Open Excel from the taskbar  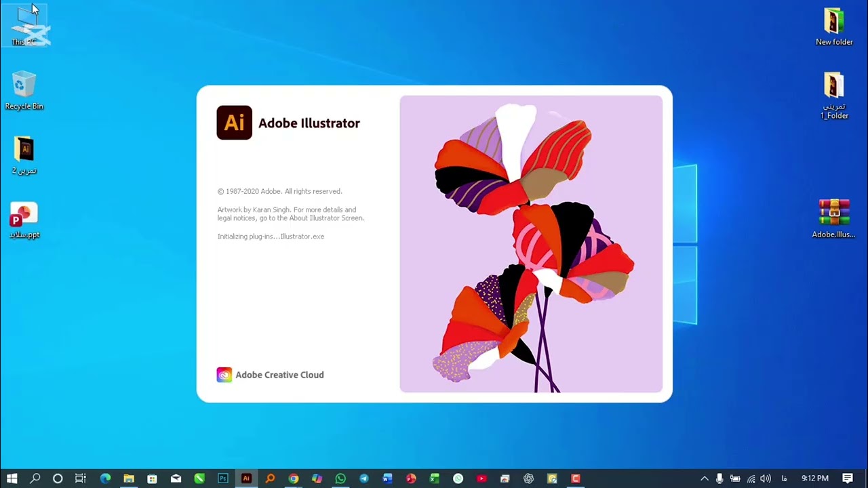434,479
